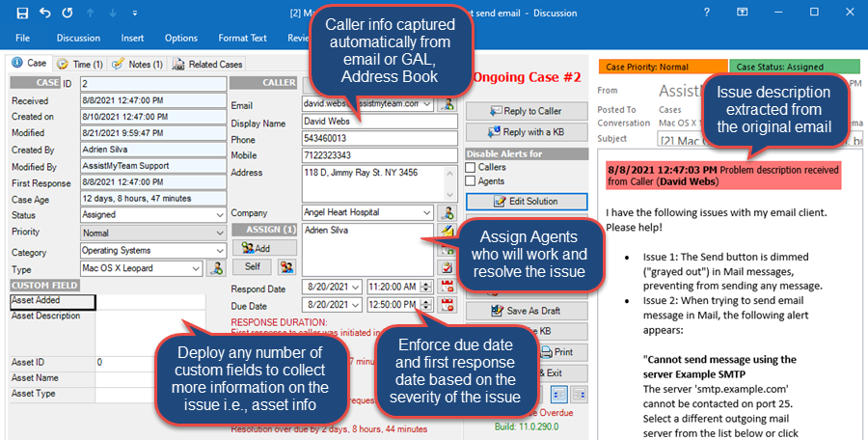The width and height of the screenshot is (868, 440).
Task: Tick the Agents disable-alerts checkbox
Action: [x=472, y=180]
